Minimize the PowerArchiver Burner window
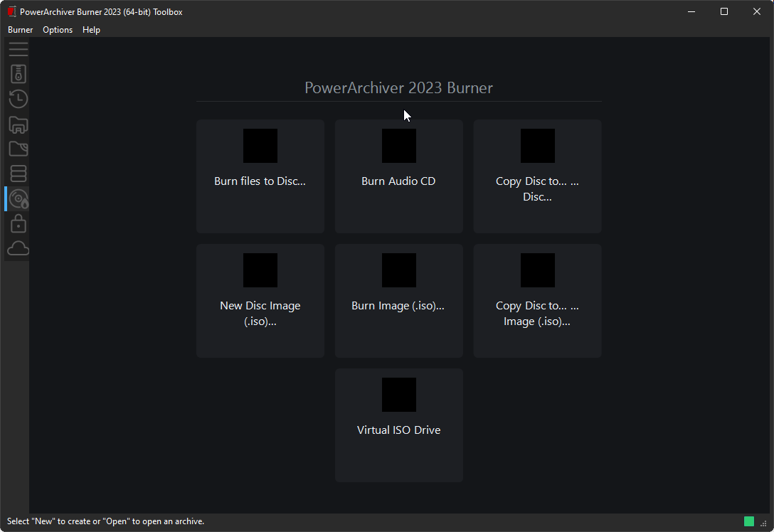This screenshot has height=532, width=774. click(691, 11)
